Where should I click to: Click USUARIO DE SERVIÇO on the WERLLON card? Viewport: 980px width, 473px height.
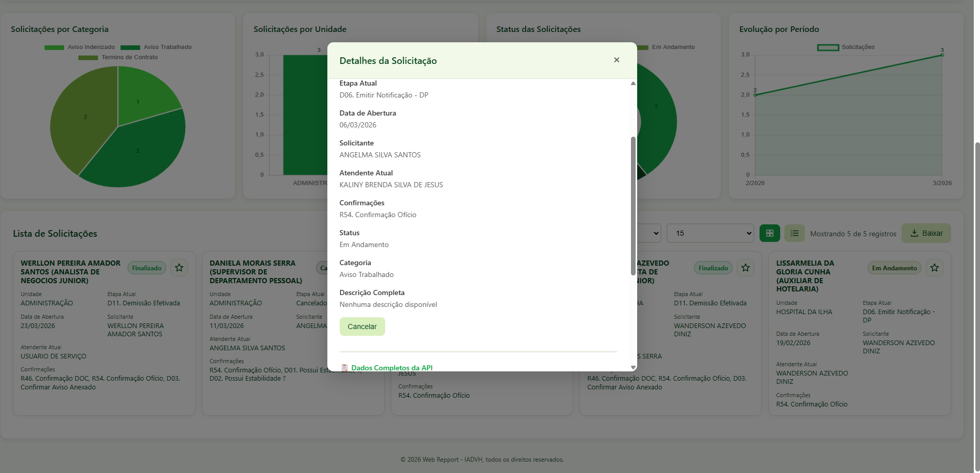[53, 356]
